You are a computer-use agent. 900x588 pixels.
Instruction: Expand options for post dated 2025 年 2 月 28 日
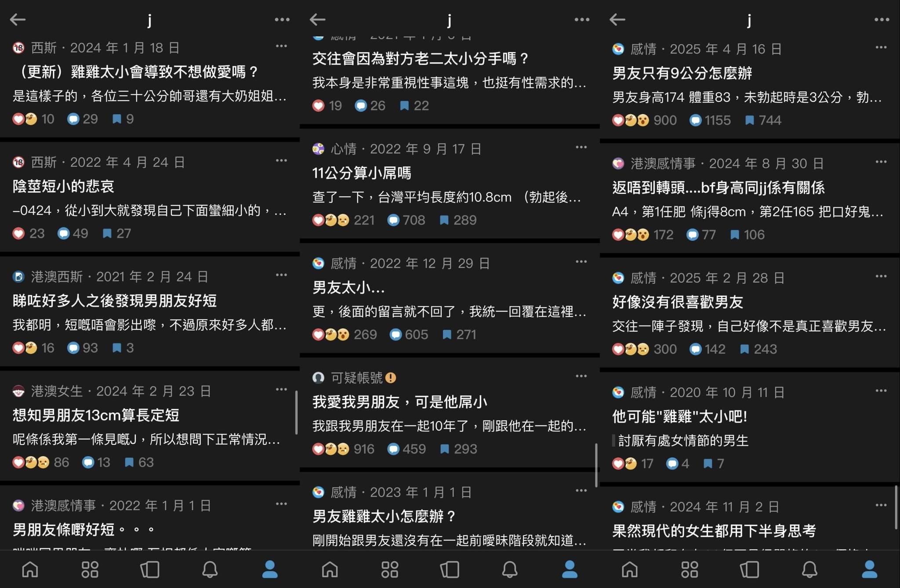[x=881, y=276]
